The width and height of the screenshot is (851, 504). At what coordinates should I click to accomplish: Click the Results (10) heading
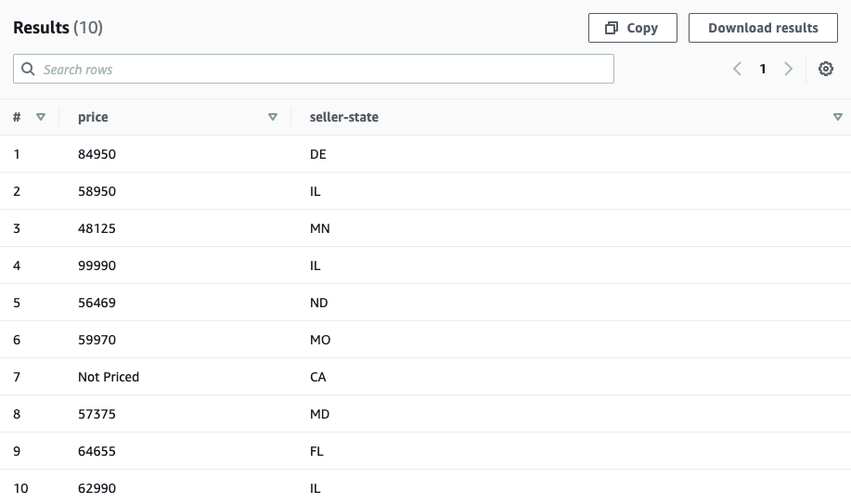[x=58, y=28]
